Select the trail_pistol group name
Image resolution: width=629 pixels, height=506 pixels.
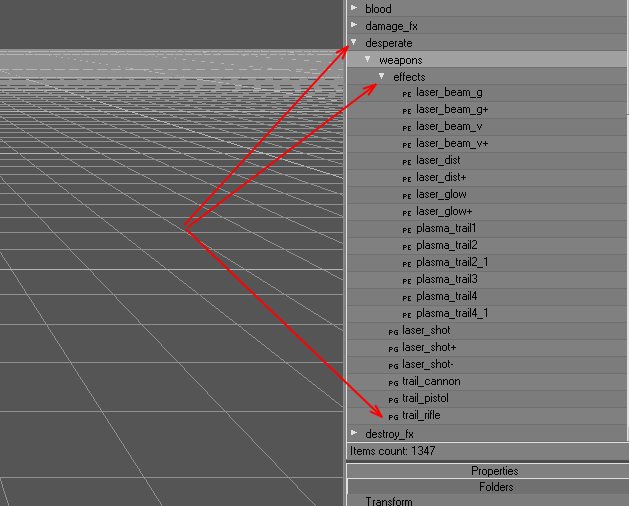pyautogui.click(x=425, y=398)
